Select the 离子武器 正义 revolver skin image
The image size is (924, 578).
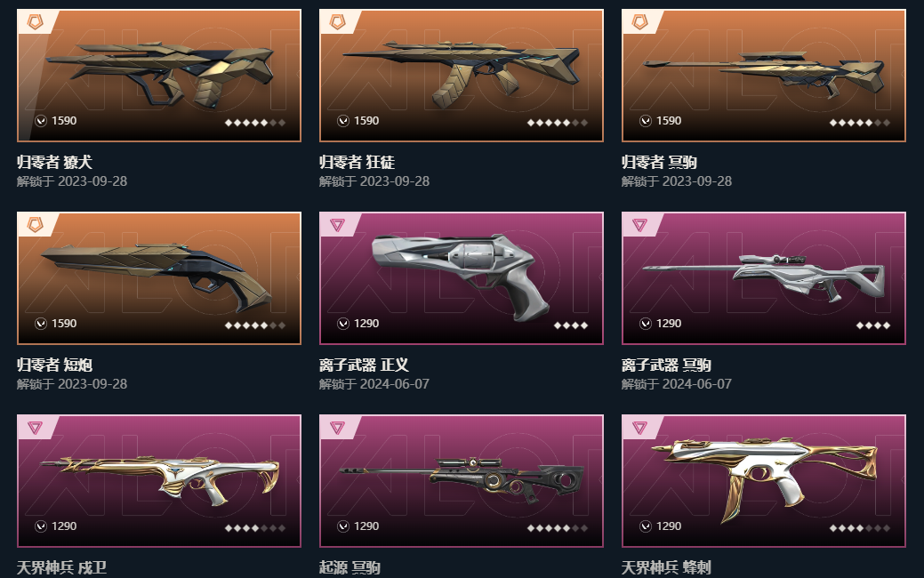462,278
